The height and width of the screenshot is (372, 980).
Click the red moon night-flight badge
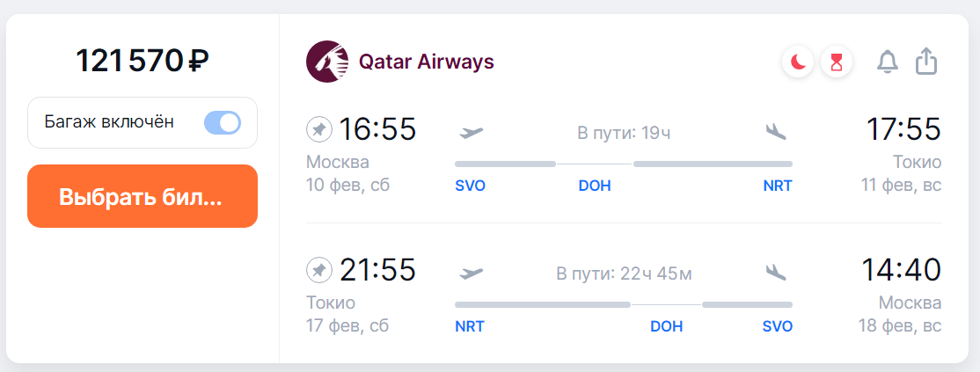798,62
